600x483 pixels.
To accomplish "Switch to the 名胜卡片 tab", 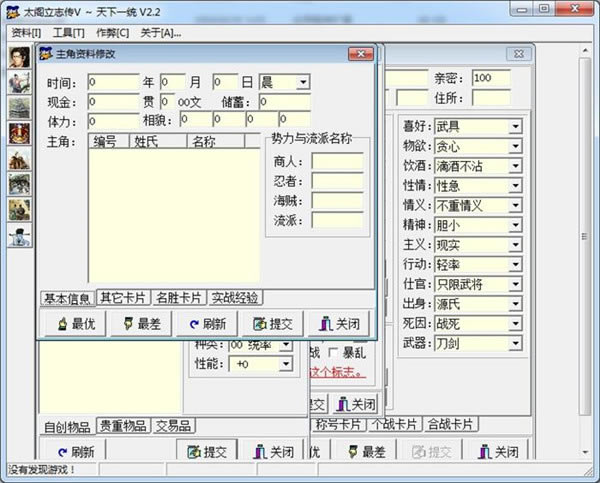I will click(x=179, y=298).
